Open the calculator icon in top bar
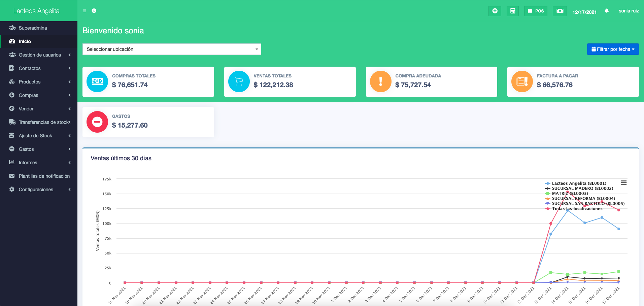 512,11
